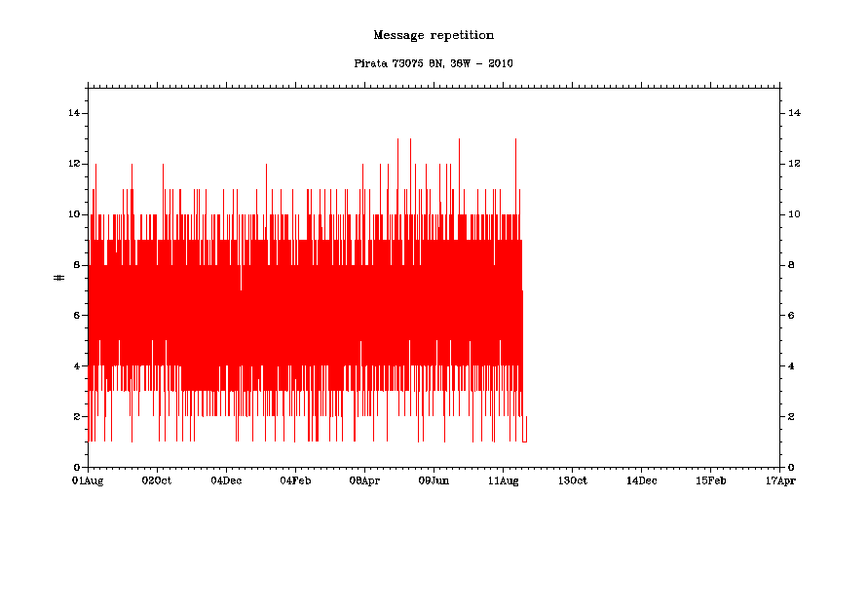Select the 01Aug x-axis date label

point(88,480)
